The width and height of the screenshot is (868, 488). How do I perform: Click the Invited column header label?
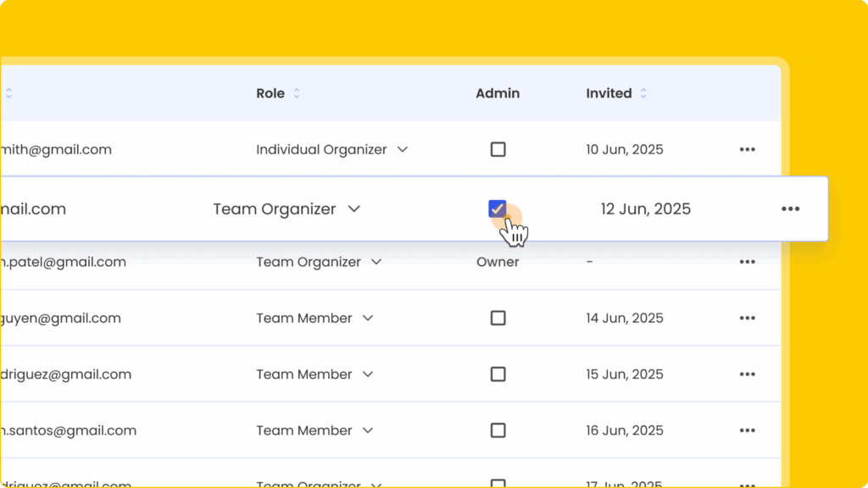click(x=609, y=93)
